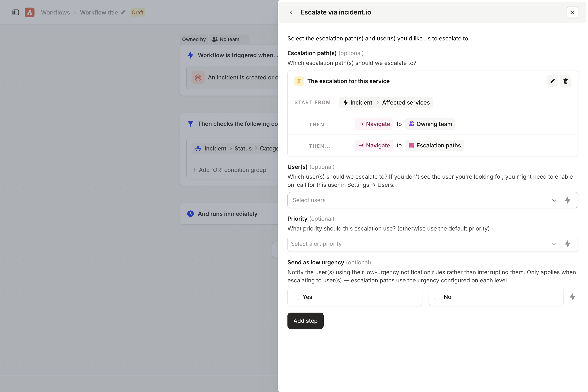The width and height of the screenshot is (588, 392).
Task: Add an 'OR' condition group
Action: click(x=229, y=170)
